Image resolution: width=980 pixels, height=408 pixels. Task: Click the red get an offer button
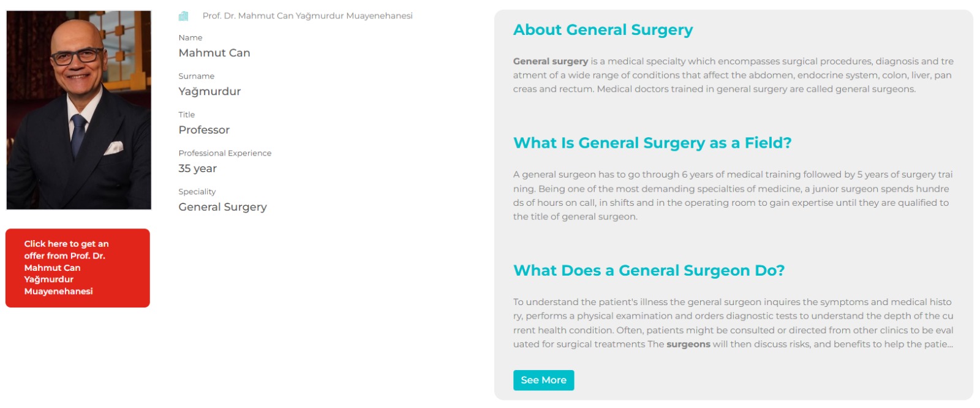(78, 268)
